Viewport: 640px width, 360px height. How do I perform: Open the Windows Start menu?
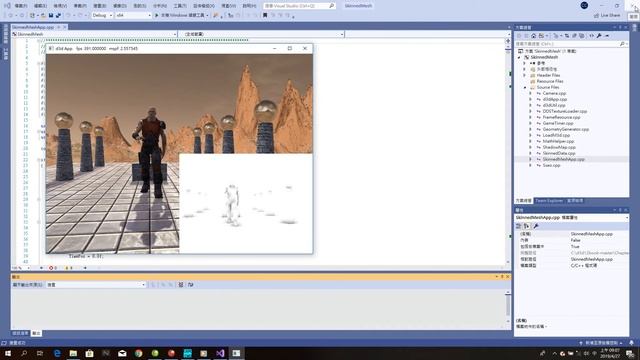coord(8,353)
